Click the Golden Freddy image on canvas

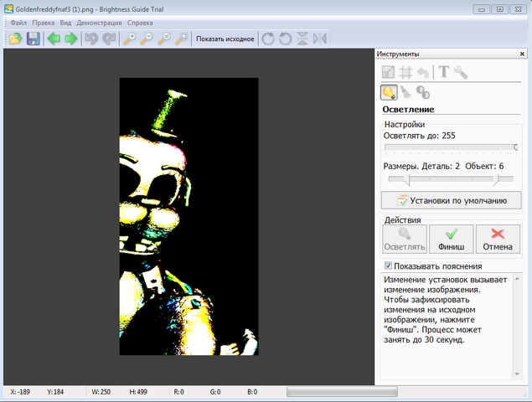coord(189,216)
